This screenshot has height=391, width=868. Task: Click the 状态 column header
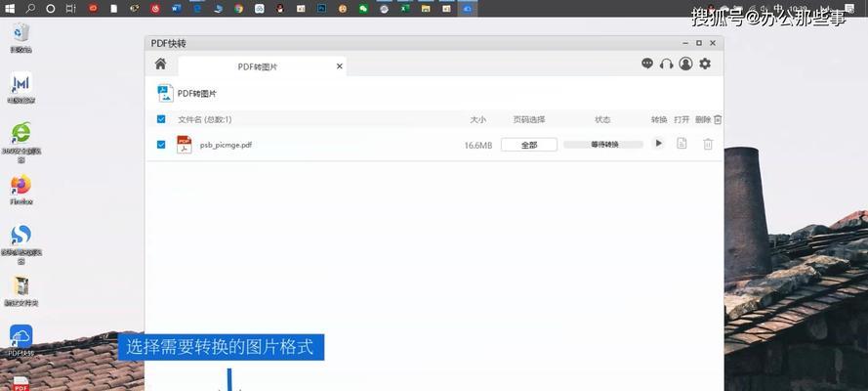click(602, 119)
